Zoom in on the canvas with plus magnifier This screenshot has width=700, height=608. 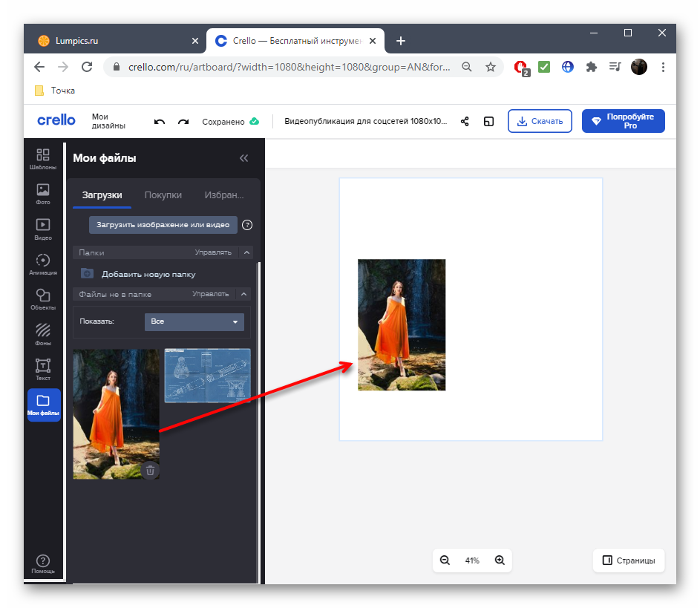coord(500,560)
